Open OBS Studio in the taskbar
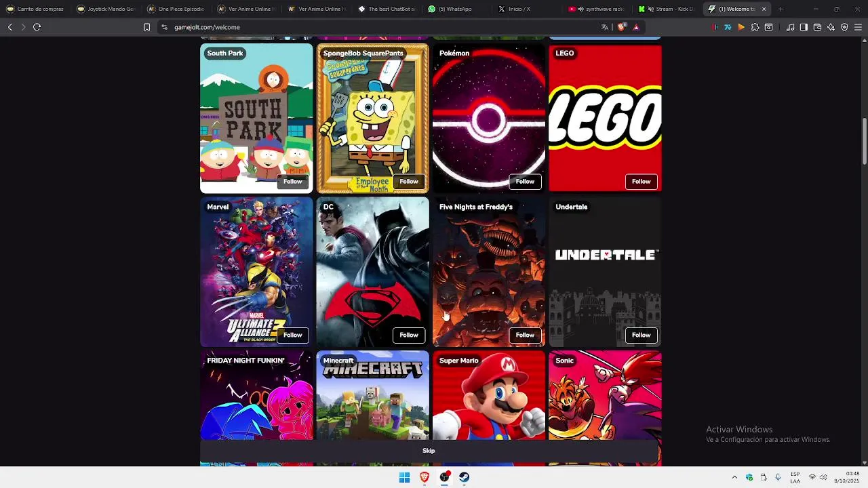This screenshot has width=868, height=488. pos(444,477)
